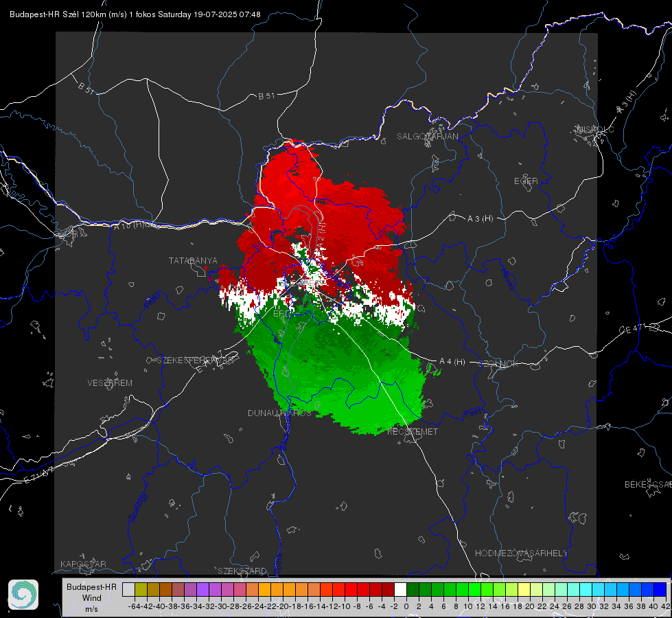Click the swirl logo icon beside the legend

[x=23, y=595]
